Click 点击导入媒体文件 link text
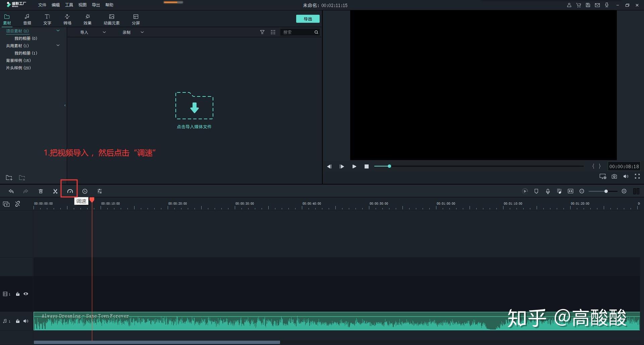The width and height of the screenshot is (644, 345). 194,127
